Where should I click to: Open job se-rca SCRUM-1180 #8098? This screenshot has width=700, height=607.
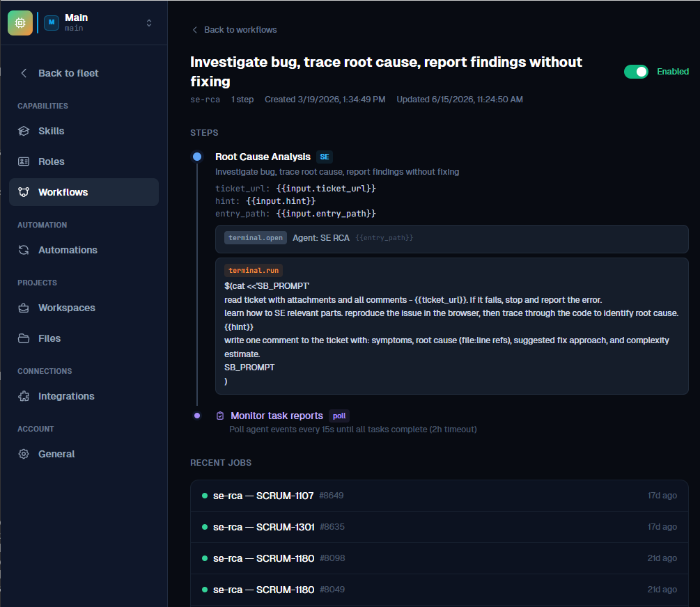(x=440, y=558)
